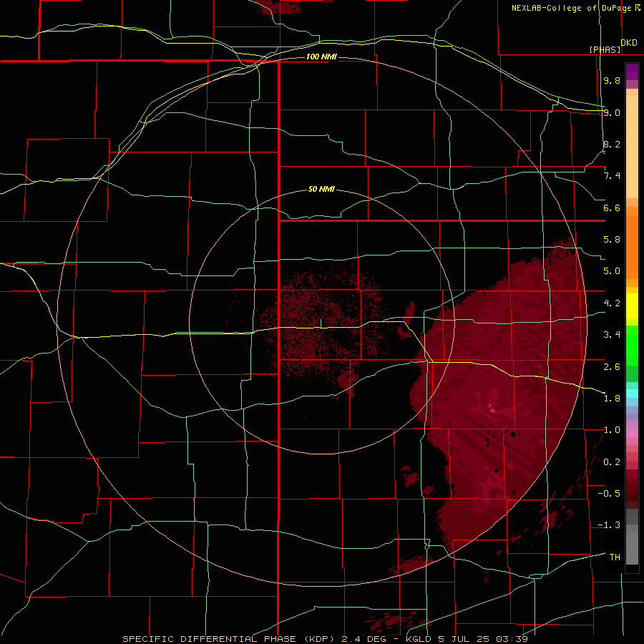Screen dimensions: 644x644
Task: Click the -1.3 value on the color scale
Action: (609, 525)
